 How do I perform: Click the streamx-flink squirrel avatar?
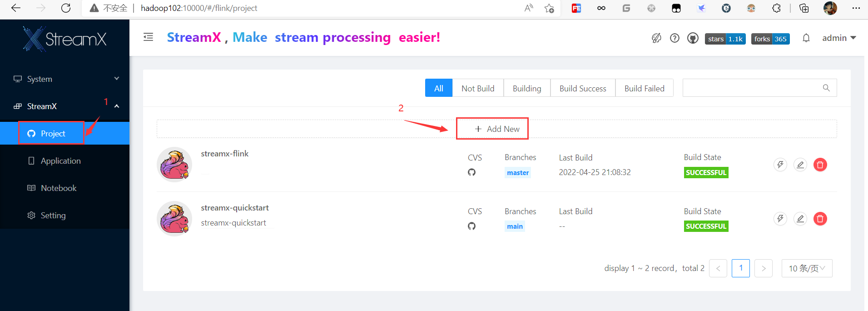174,165
